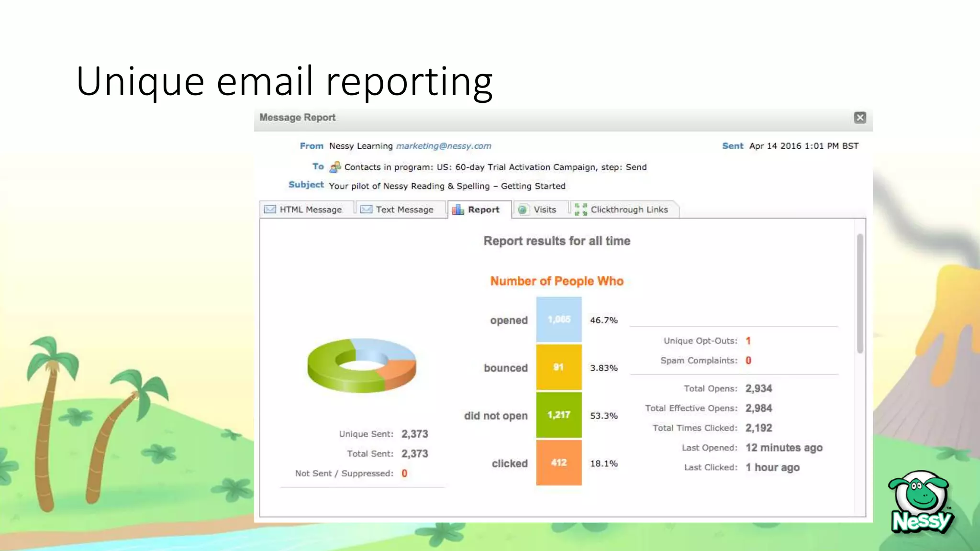Click the Total Effective Opens value 2,984
The height and width of the screenshot is (551, 980).
point(758,408)
